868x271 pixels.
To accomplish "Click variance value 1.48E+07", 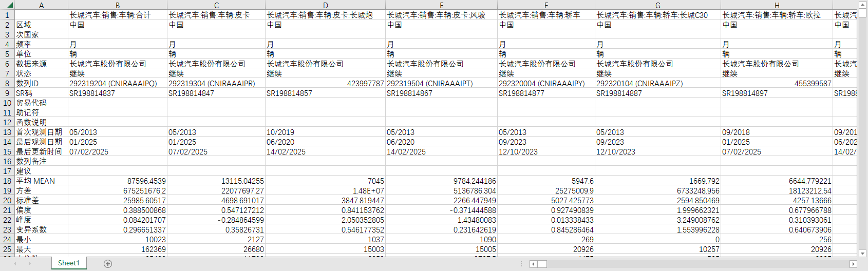I will [x=325, y=190].
